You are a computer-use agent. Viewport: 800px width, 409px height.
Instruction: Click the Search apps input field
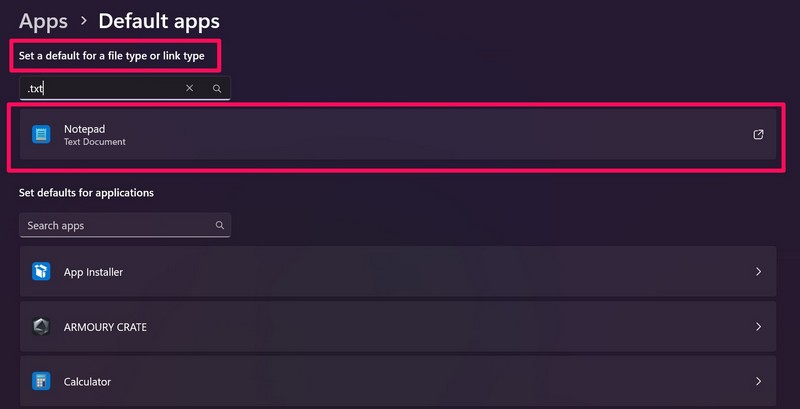(115, 226)
